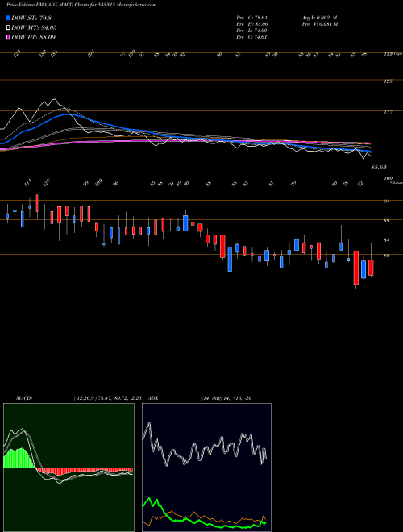This screenshot has height=532, width=403.
Task: Click the chart title mentioning MunafaSutra.com
Action: click(81, 5)
